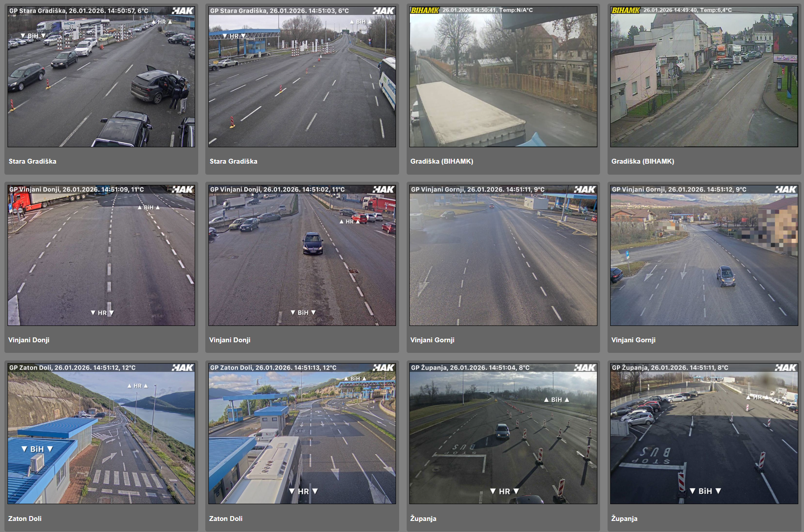Click HAK logo on Stara Gradiška 14:50:57 camera
804x532 pixels.
(182, 11)
